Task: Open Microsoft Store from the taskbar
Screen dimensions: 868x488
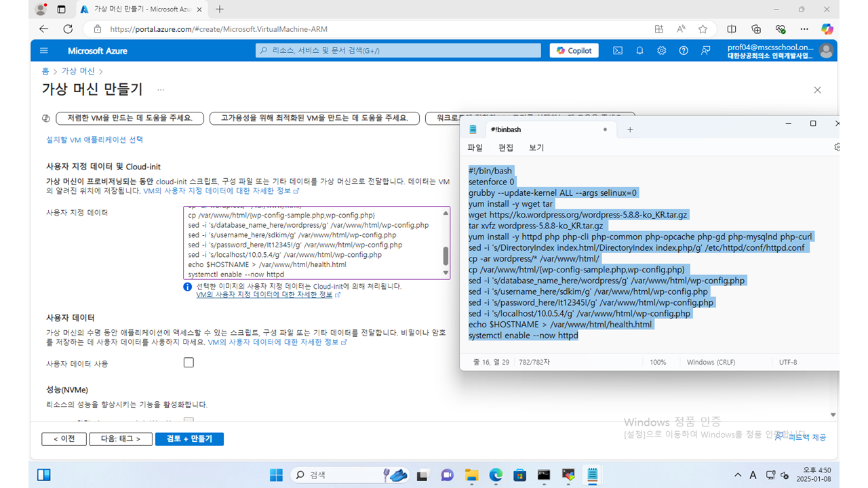Action: coord(519,475)
